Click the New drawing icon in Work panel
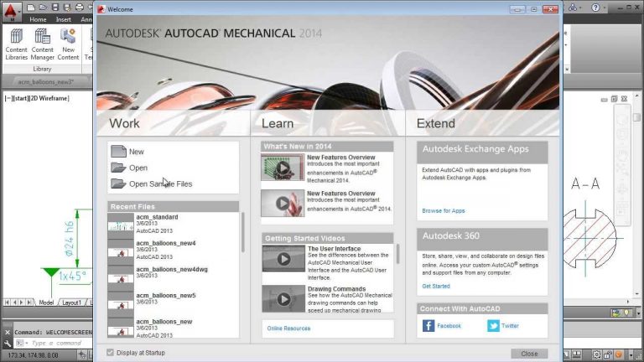The image size is (644, 362). [x=118, y=152]
